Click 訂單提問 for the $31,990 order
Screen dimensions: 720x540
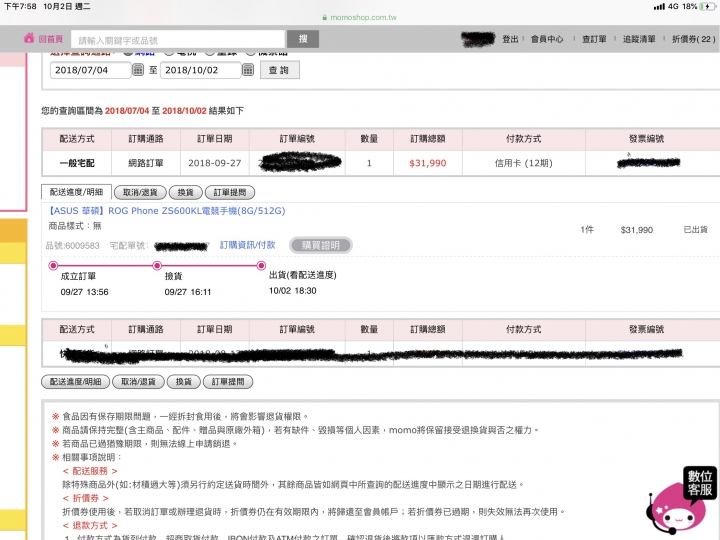point(230,192)
